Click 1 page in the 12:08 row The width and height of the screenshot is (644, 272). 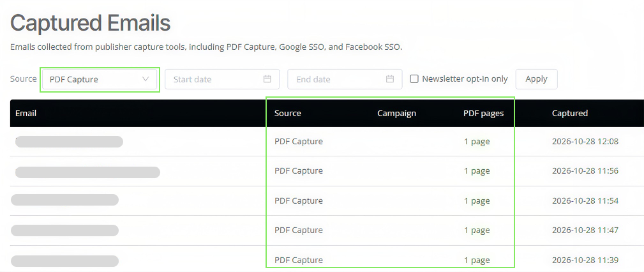click(477, 142)
